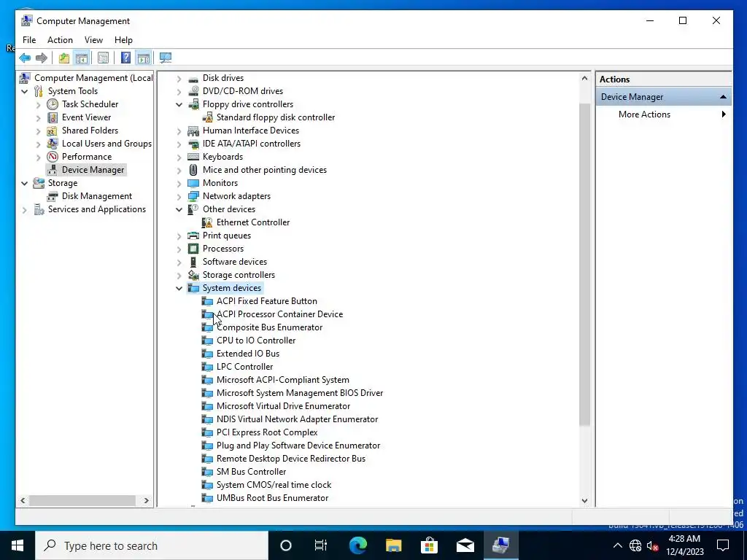
Task: Select SM Bus Controller device
Action: click(x=251, y=472)
